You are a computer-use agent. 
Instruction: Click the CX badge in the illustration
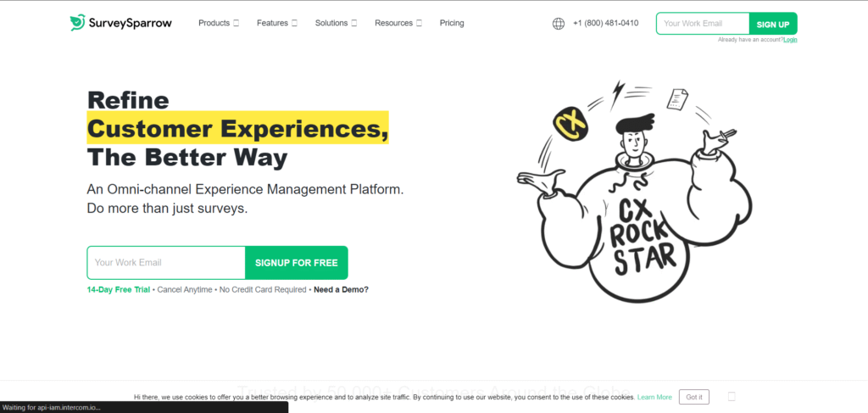click(x=571, y=125)
